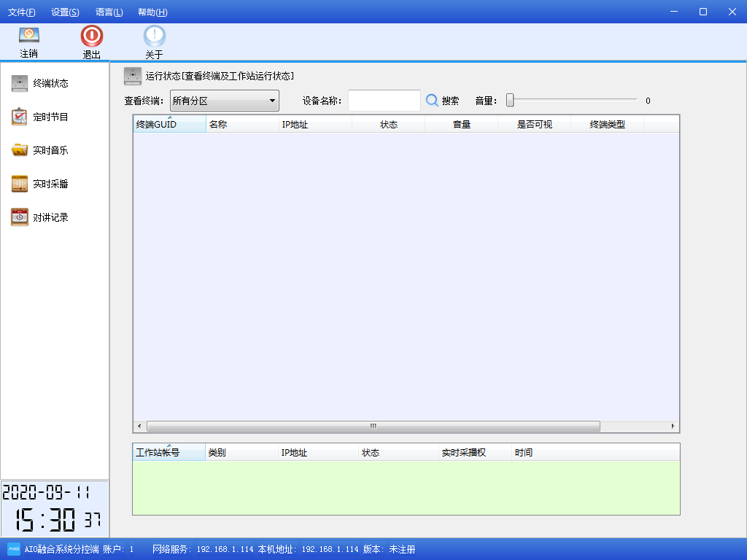Click the 15:30 digital clock display
The image size is (747, 560).
[45, 519]
